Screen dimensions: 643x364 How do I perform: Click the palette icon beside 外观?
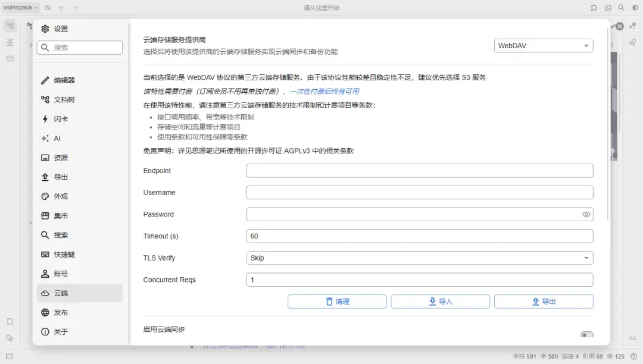point(45,196)
